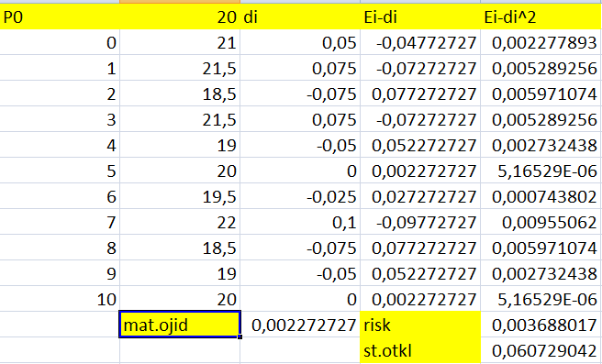The width and height of the screenshot is (602, 364).
Task: Select the Ei-di^2 header cell
Action: [541, 17]
